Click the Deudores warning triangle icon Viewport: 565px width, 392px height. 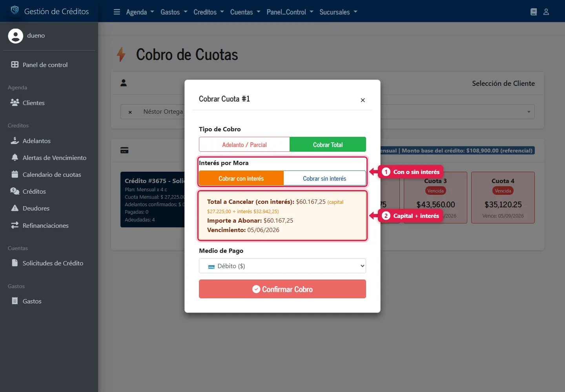15,208
